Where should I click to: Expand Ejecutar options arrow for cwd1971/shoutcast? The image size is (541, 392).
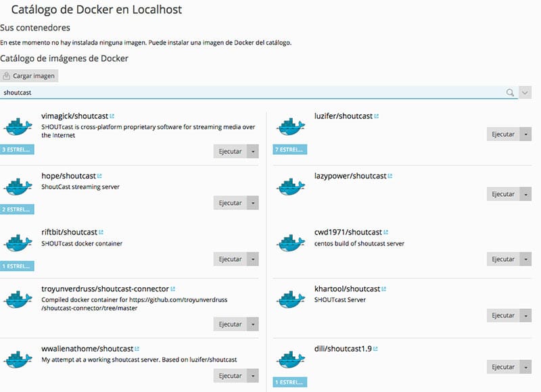(526, 260)
